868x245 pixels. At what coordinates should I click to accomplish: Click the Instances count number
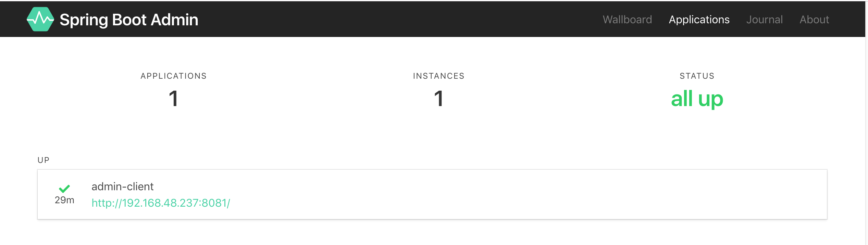point(438,99)
